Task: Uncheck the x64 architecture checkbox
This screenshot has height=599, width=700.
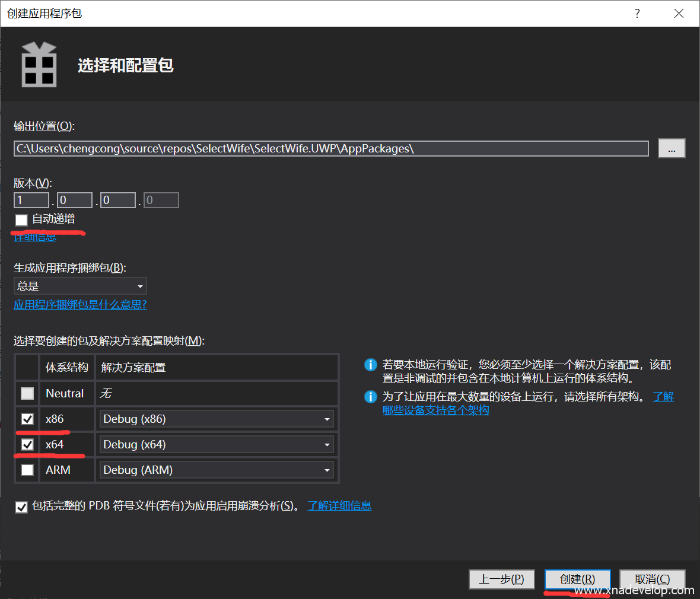Action: 27,444
